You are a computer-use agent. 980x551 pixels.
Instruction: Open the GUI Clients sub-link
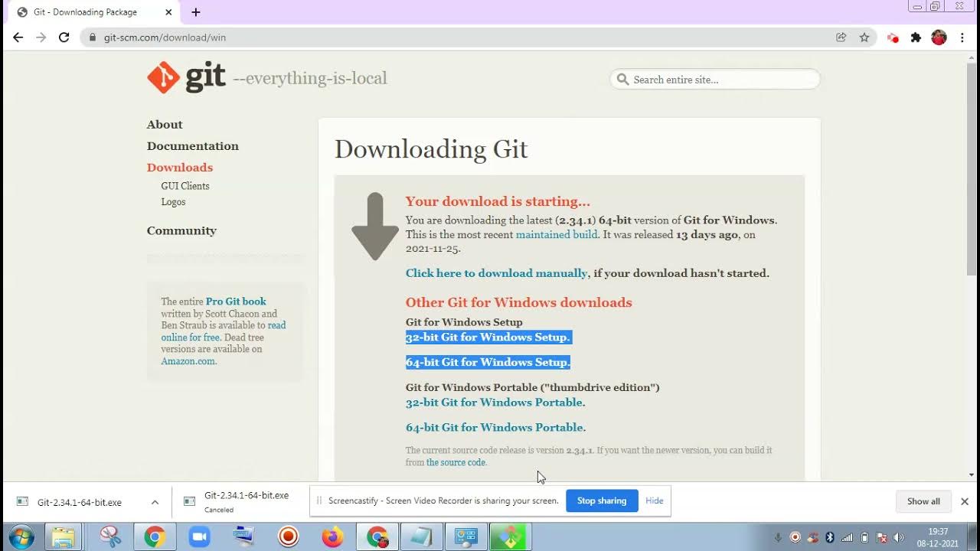[x=185, y=186]
